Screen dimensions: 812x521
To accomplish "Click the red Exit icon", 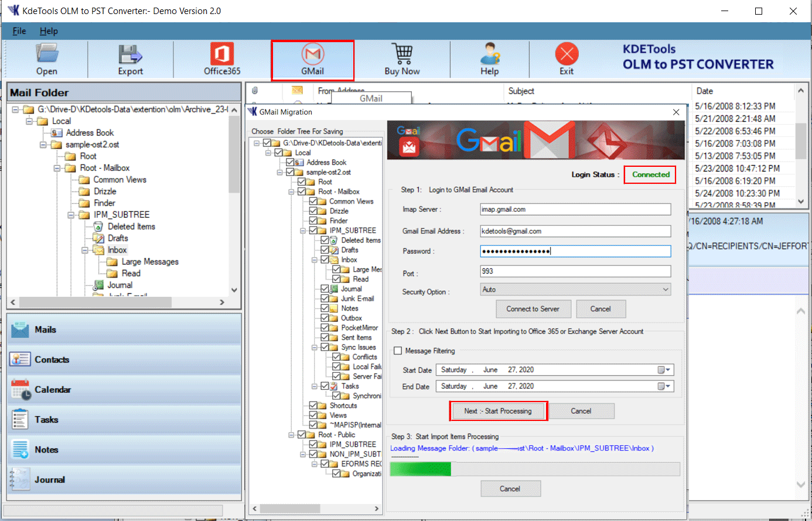I will point(567,54).
